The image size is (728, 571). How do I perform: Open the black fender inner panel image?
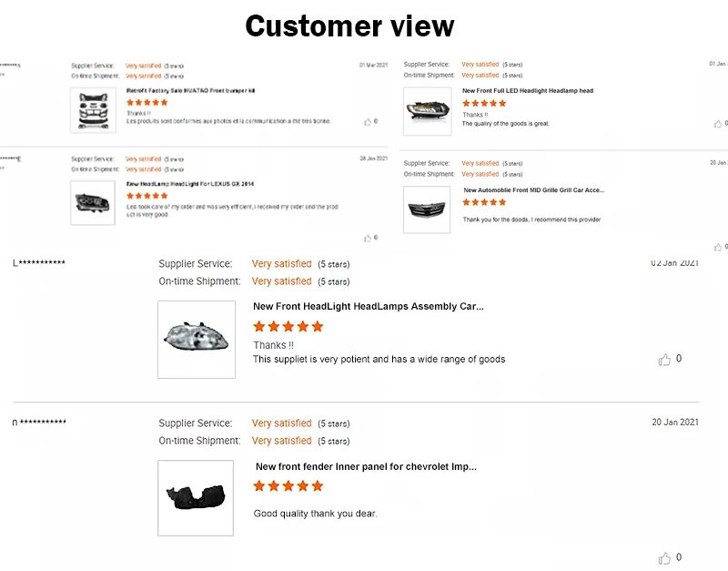(197, 497)
